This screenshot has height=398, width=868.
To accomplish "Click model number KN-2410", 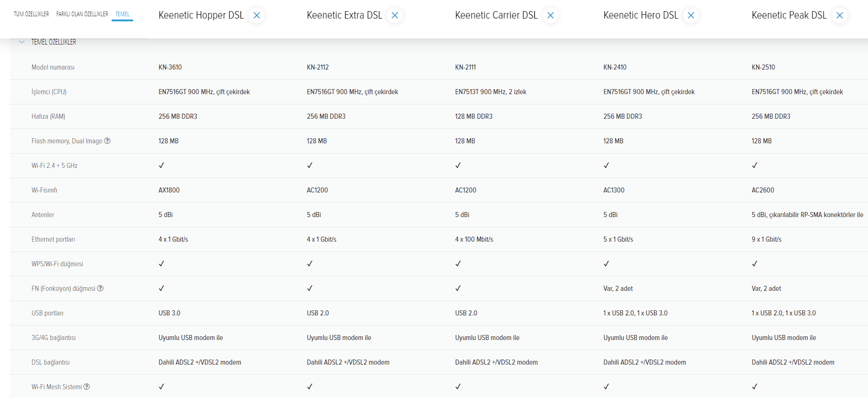I will coord(615,67).
